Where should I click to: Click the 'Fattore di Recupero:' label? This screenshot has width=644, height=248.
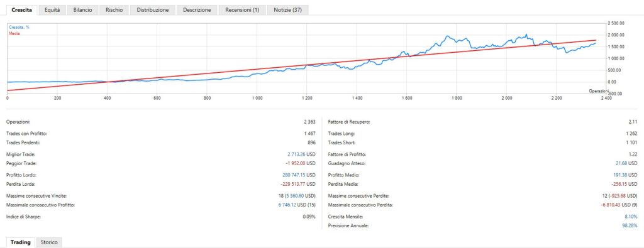click(349, 122)
